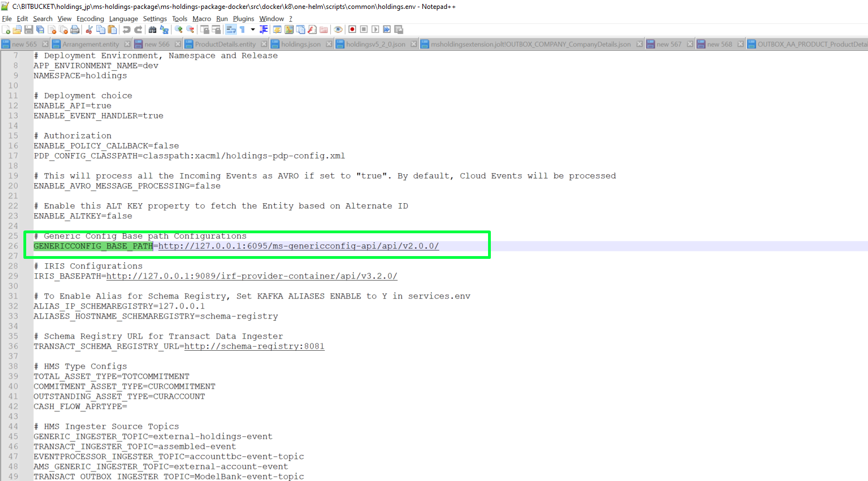
Task: Expand dropdown arrow beside the pilcrow icon
Action: (252, 30)
